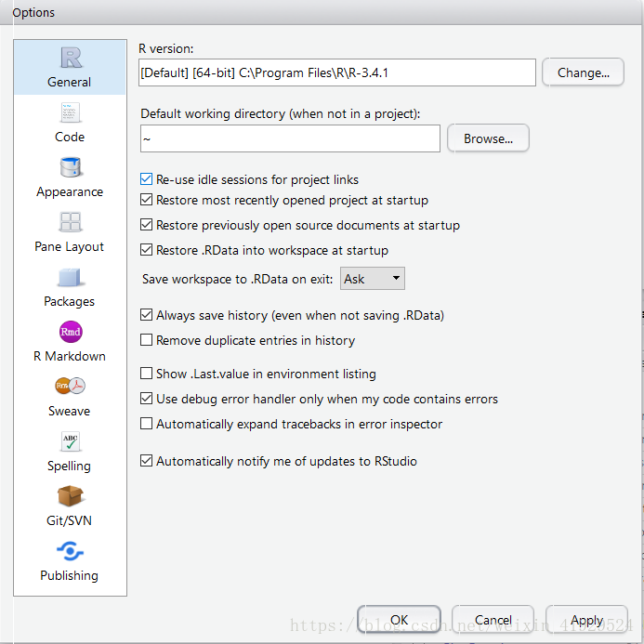Image resolution: width=644 pixels, height=644 pixels.
Task: Toggle Restore previously open source documents
Action: [x=146, y=225]
